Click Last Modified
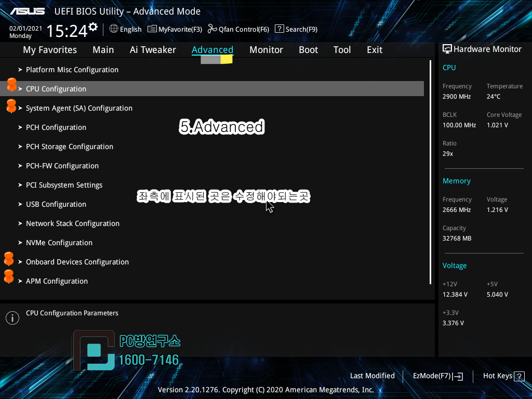This screenshot has height=399, width=532. click(372, 376)
